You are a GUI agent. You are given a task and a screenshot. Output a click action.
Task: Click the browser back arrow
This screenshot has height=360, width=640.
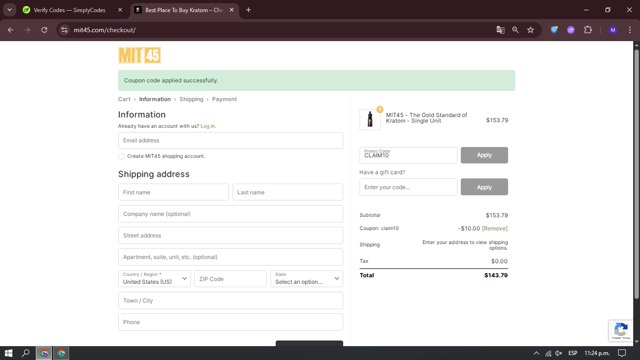click(11, 30)
